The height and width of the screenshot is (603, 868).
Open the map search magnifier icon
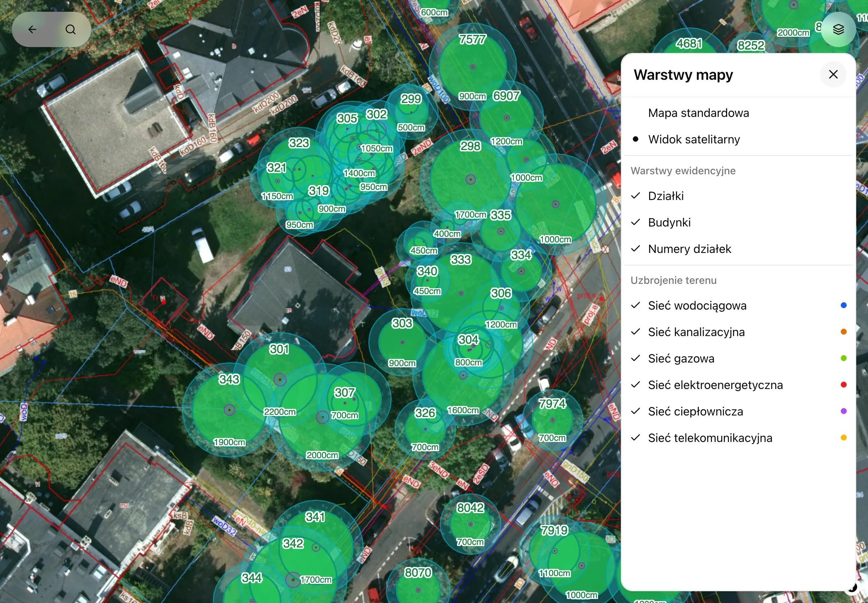(x=71, y=29)
